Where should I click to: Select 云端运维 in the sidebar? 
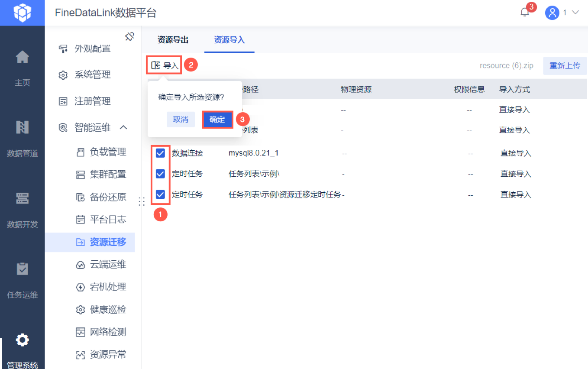[x=108, y=265]
